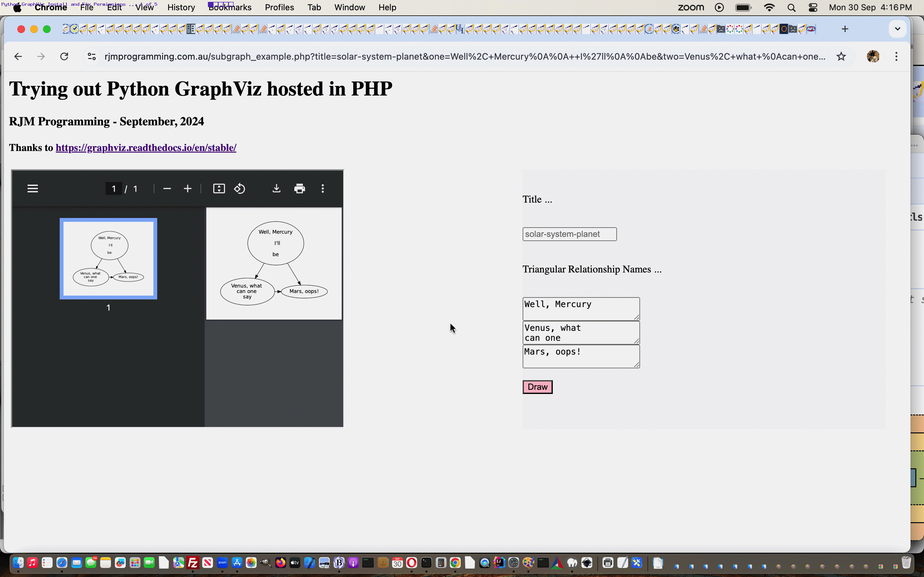Open the History menu in Chrome
The image size is (924, 577).
181,7
